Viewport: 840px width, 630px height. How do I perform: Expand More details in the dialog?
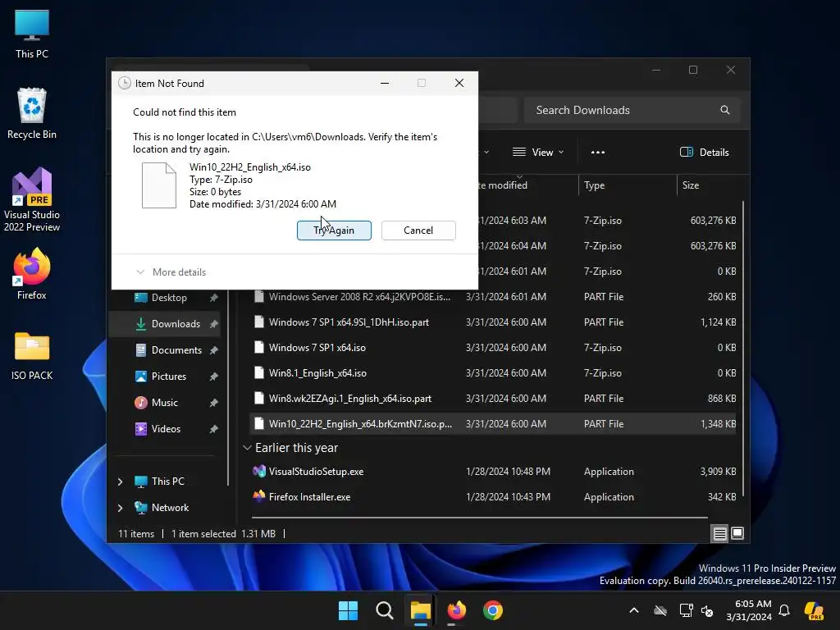point(171,272)
